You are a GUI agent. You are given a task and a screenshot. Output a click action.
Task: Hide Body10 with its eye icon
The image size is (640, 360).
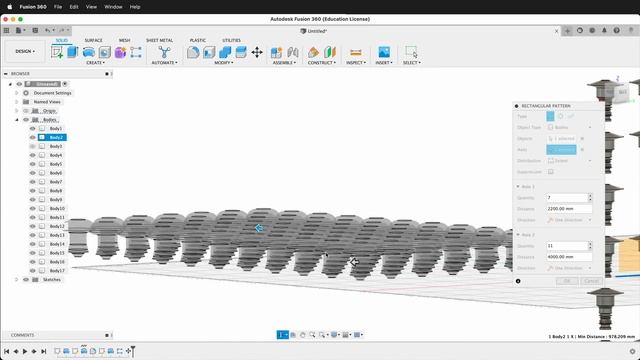[33, 209]
